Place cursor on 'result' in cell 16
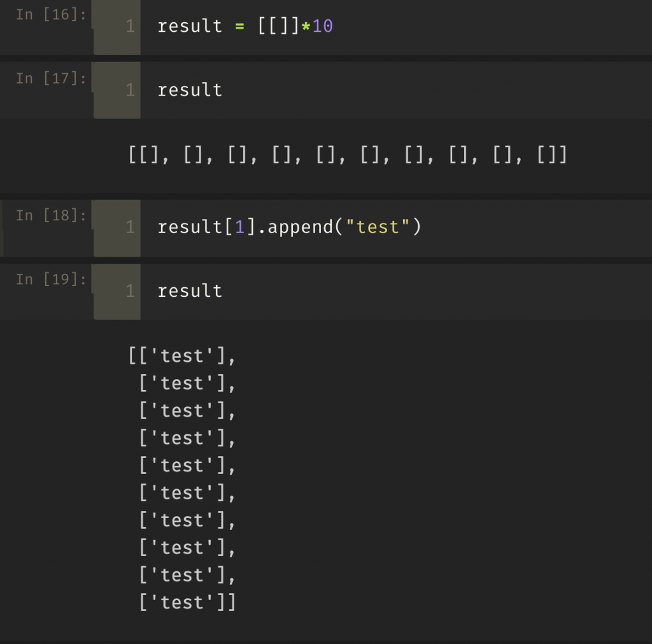This screenshot has height=644, width=652. tap(190, 27)
